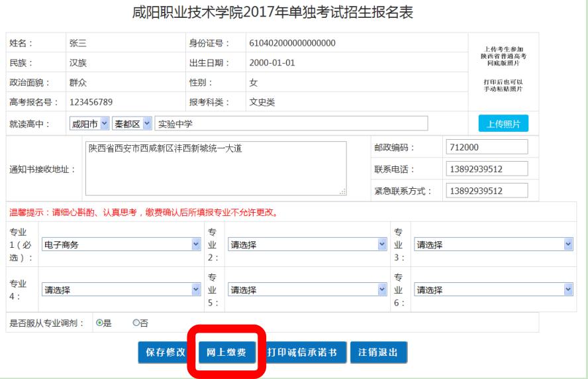
Task: Click the 身份证号 label
Action: [x=209, y=43]
